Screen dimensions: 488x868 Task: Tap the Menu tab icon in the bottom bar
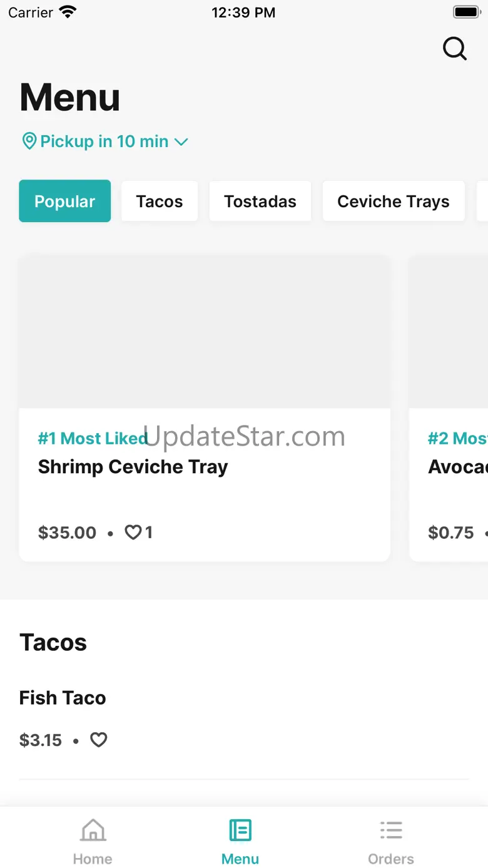click(x=240, y=831)
